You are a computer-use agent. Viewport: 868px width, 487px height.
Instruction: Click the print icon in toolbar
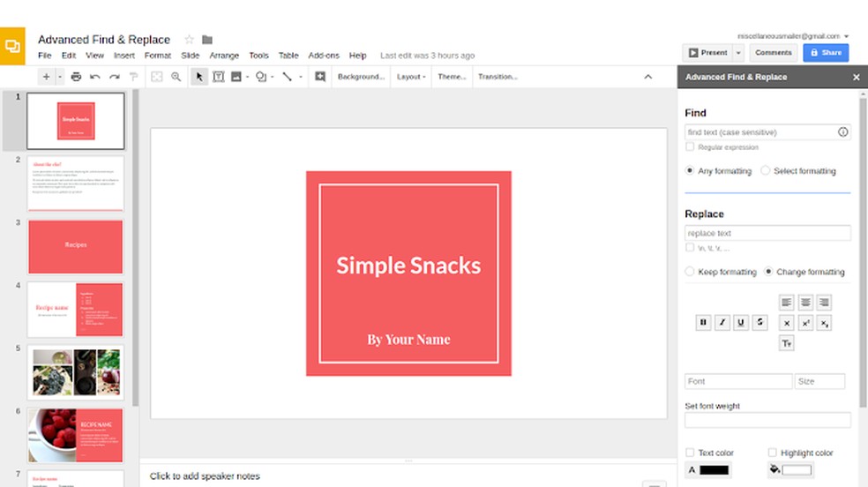[76, 77]
